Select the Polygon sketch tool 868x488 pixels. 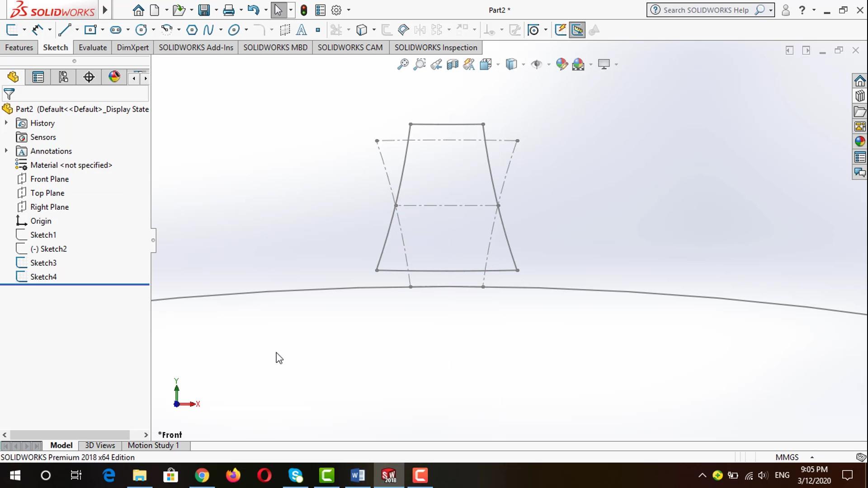click(192, 30)
